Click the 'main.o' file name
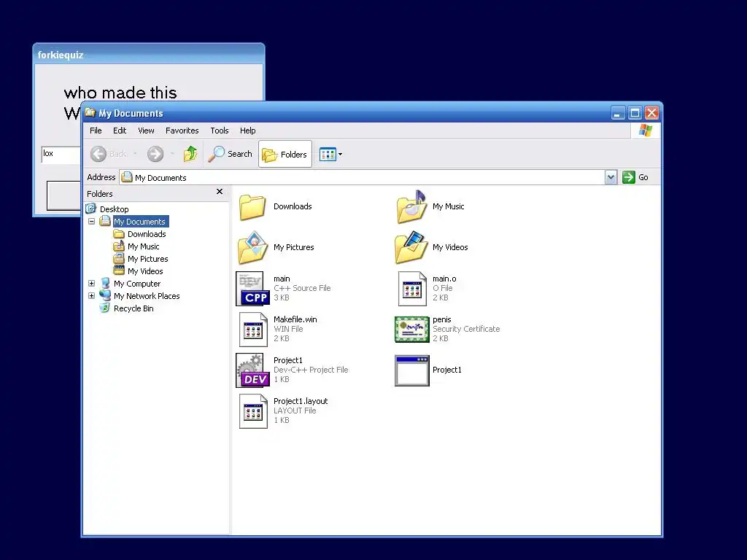The width and height of the screenshot is (747, 560). [x=444, y=279]
